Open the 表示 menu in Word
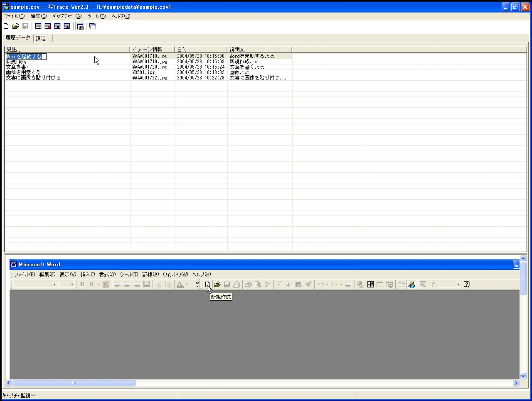The image size is (532, 401). tap(68, 275)
